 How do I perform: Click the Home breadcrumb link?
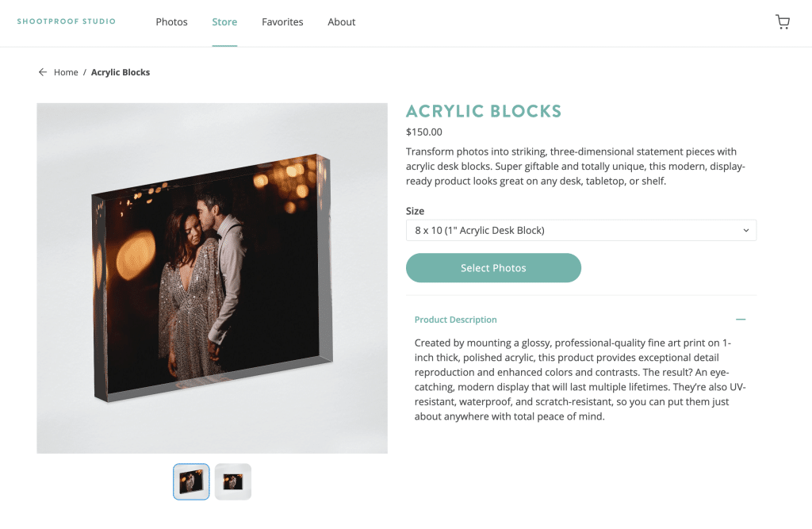(x=66, y=72)
